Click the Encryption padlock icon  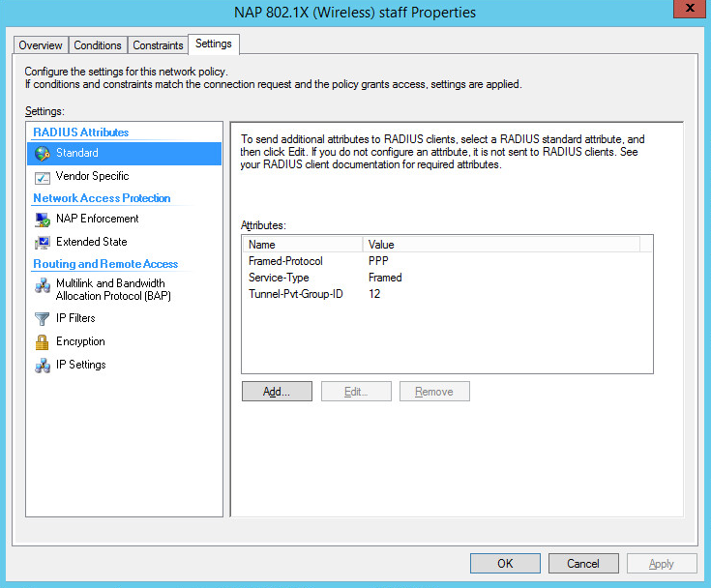click(43, 342)
